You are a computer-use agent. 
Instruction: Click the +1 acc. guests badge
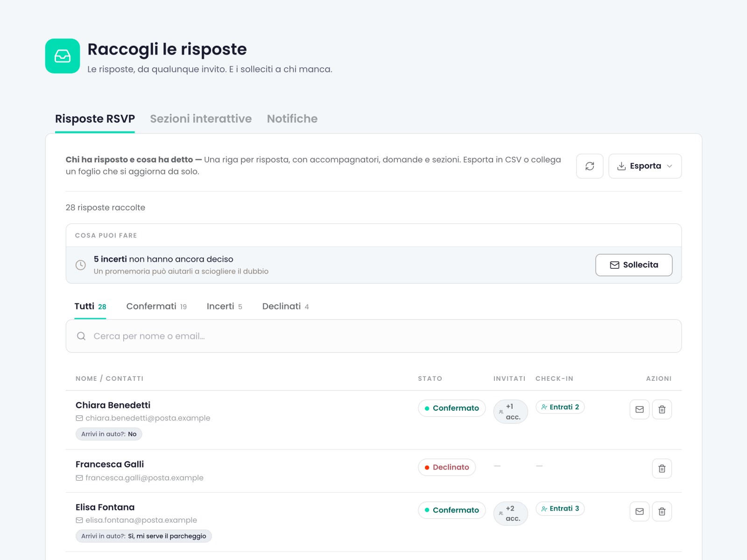(x=510, y=412)
